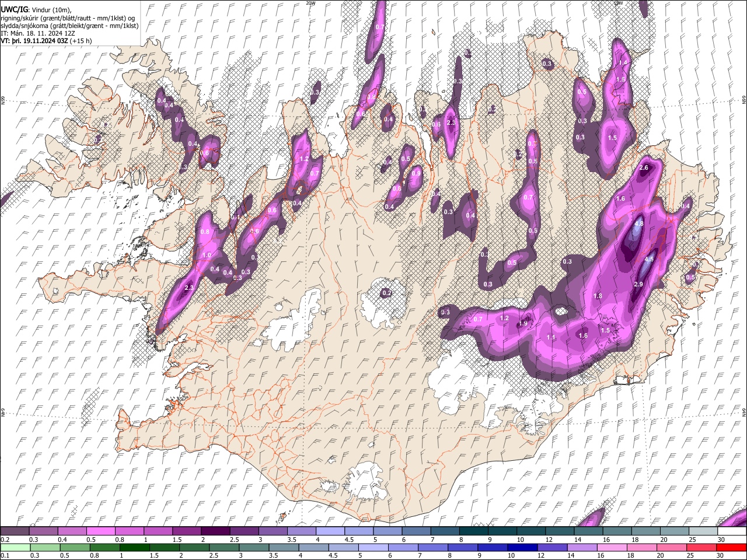Pick the upper legend swatch between 0.4 and 0.5
Image resolution: width=747 pixels, height=560 pixels.
pyautogui.click(x=72, y=531)
